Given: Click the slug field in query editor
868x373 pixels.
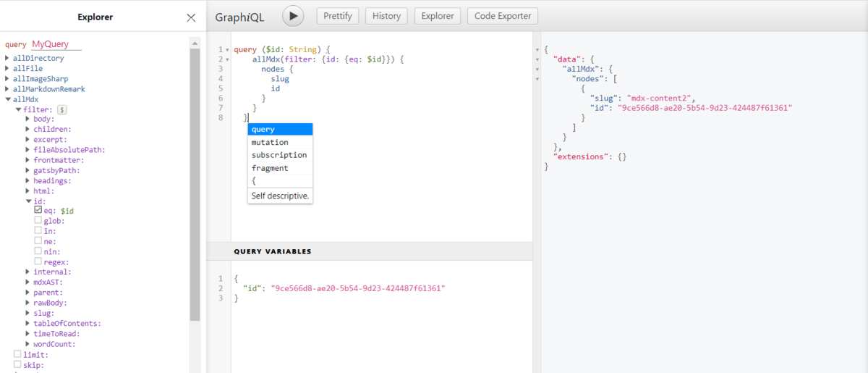Looking at the screenshot, I should click(280, 79).
